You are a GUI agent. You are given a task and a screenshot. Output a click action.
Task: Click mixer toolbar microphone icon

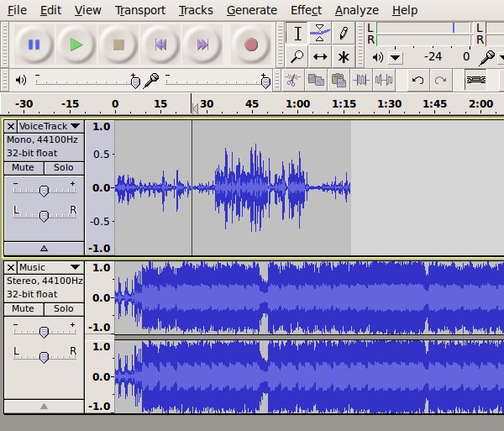(x=151, y=81)
